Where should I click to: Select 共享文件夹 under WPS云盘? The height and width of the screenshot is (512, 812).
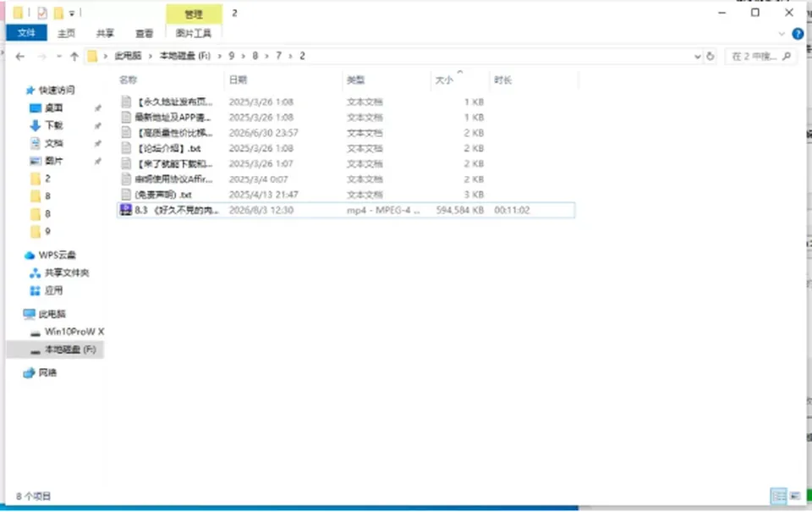(x=67, y=273)
